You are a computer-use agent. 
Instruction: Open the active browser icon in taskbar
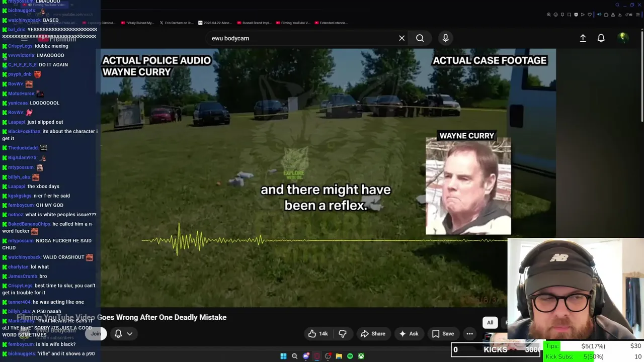[317, 356]
